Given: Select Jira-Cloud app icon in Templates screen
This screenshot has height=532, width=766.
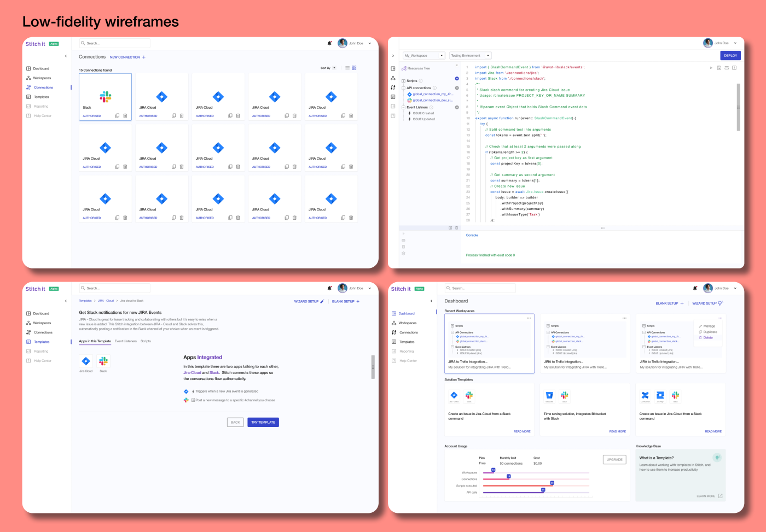Looking at the screenshot, I should [86, 361].
